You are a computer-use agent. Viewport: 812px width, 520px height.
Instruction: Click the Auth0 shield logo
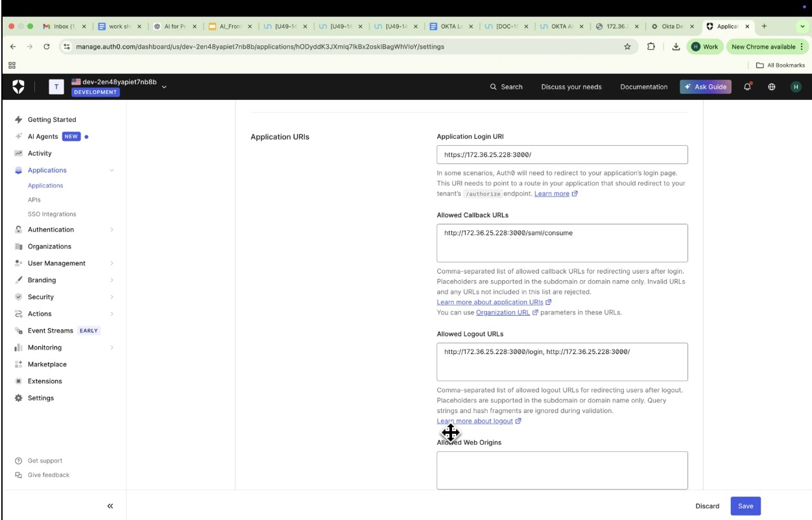[19, 87]
